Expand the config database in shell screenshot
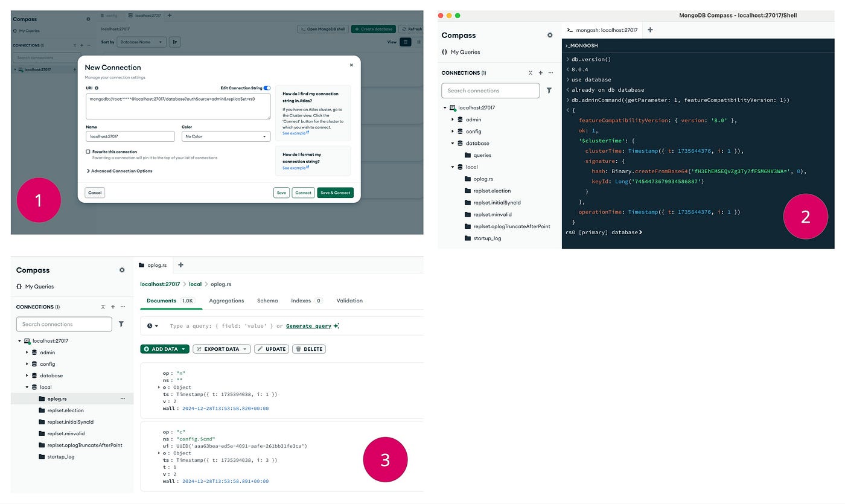The height and width of the screenshot is (504, 845). click(453, 131)
